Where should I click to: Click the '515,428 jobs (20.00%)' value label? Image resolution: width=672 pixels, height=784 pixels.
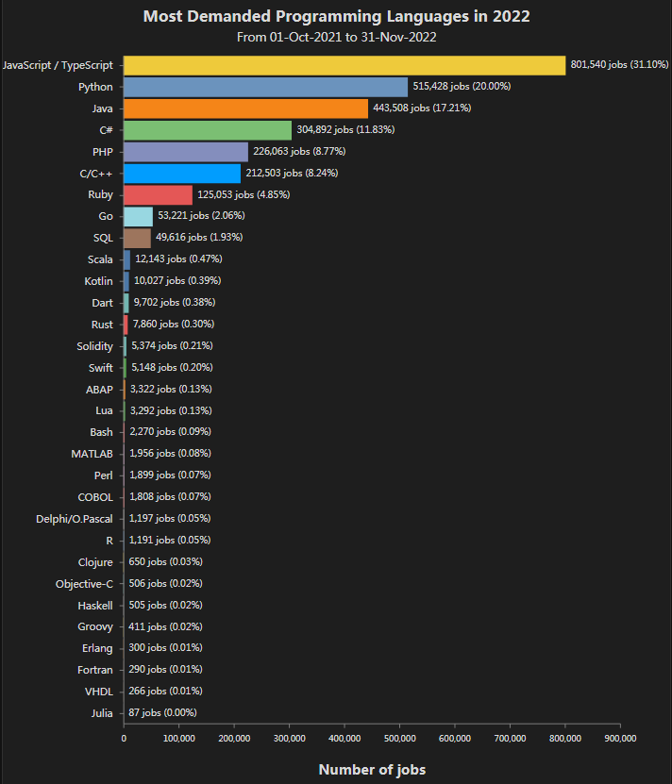(x=462, y=87)
